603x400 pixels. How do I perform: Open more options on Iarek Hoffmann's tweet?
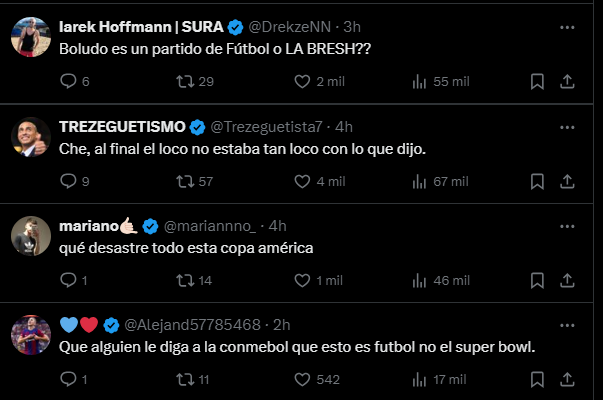567,27
